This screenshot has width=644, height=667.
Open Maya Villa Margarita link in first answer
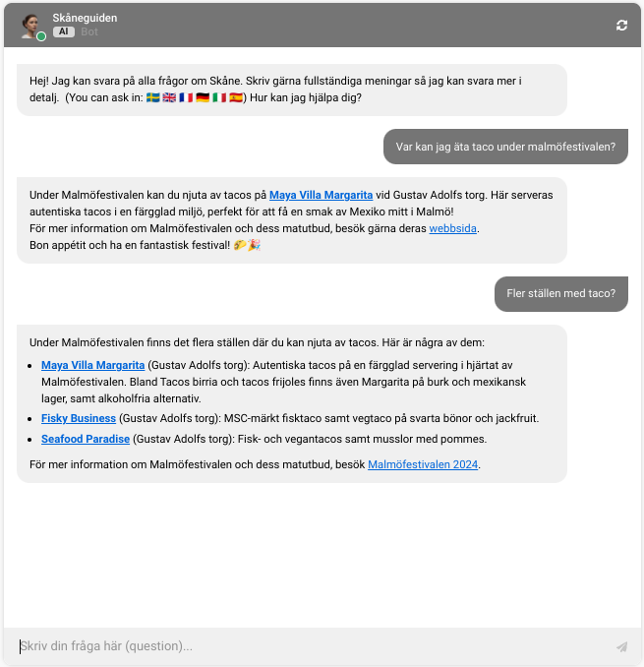click(321, 195)
